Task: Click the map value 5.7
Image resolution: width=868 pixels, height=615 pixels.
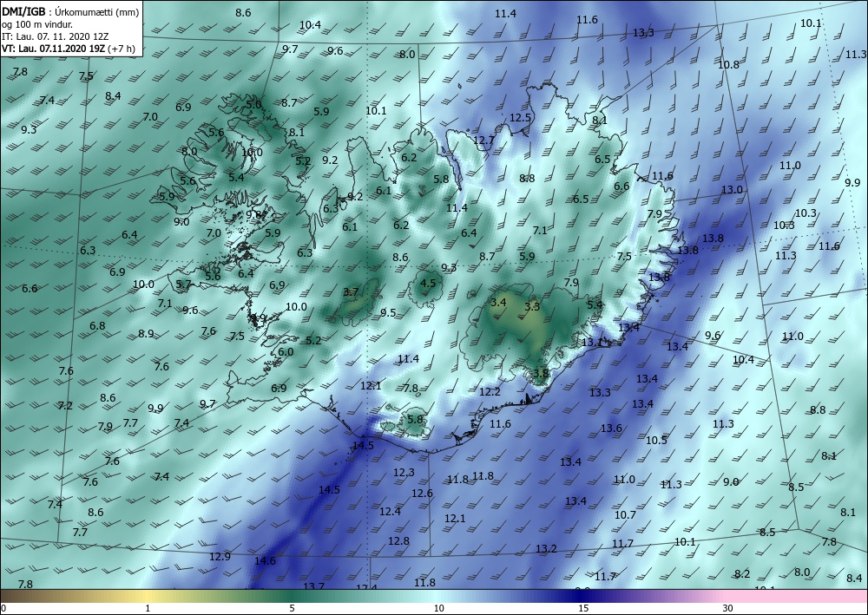Action: (183, 285)
